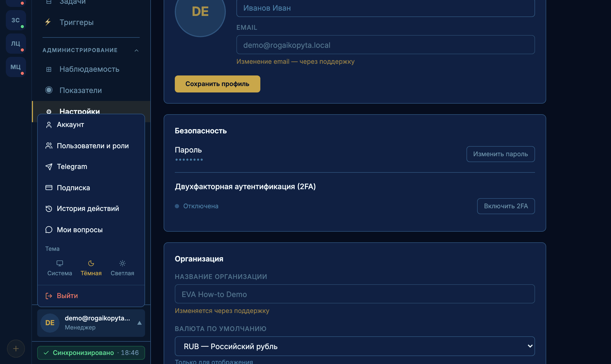
Task: Click the Показатели circle icon
Action: [49, 90]
